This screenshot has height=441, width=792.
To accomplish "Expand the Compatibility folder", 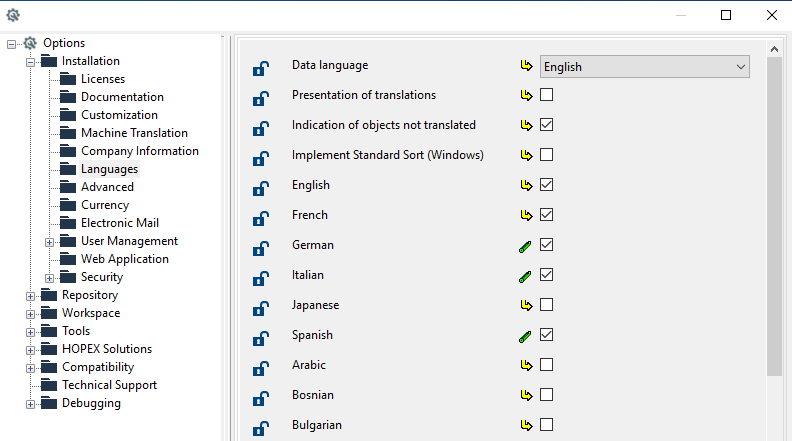I will [30, 368].
